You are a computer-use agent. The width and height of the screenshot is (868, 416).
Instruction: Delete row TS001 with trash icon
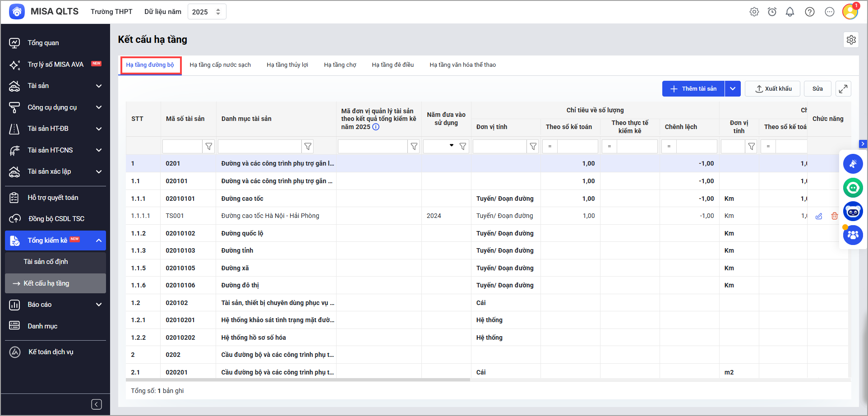pyautogui.click(x=834, y=216)
